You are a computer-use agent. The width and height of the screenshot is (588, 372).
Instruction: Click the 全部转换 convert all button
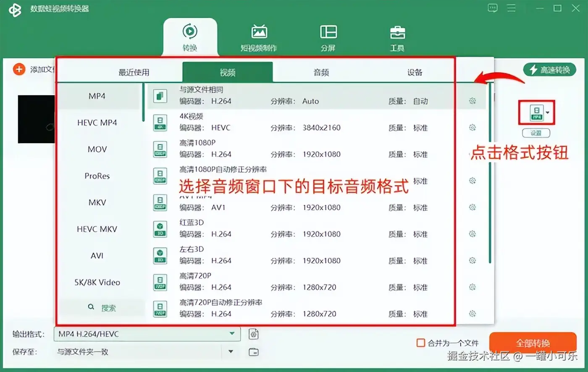[533, 343]
